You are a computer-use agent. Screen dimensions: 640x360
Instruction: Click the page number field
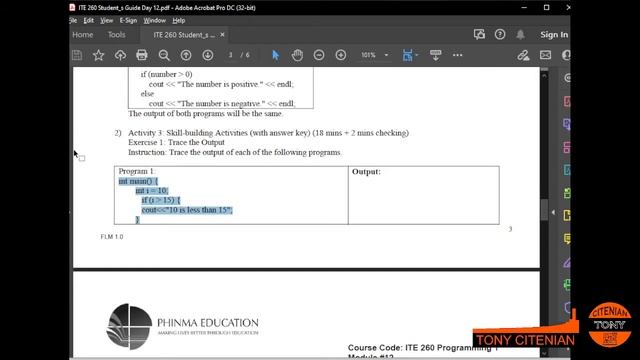[x=231, y=55]
